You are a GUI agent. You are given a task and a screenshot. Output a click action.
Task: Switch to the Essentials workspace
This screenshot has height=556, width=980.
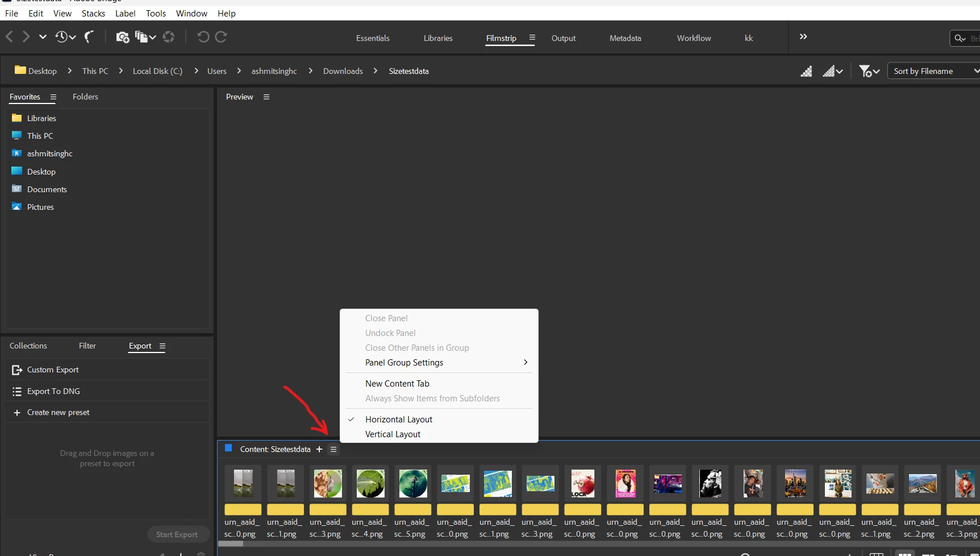coord(373,38)
